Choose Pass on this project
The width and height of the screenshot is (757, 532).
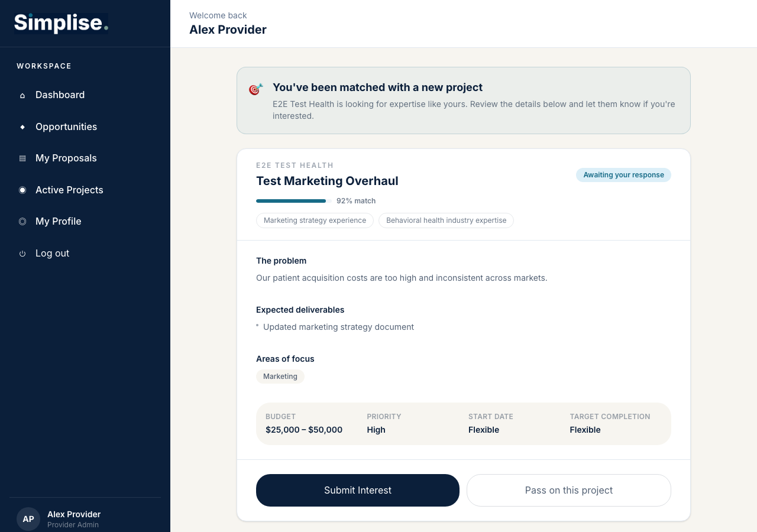[x=569, y=490]
